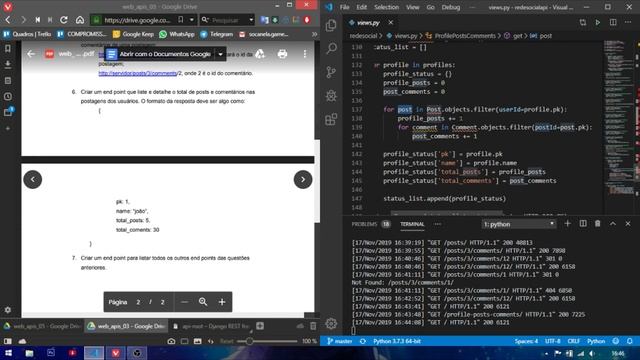Go to the previous PDF preview item
The height and width of the screenshot is (360, 640).
click(x=33, y=180)
